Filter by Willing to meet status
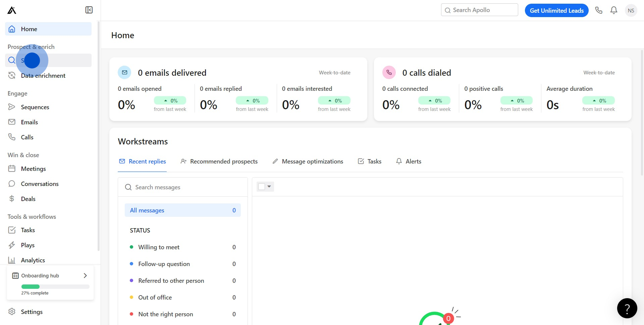This screenshot has height=325, width=644. [159, 247]
